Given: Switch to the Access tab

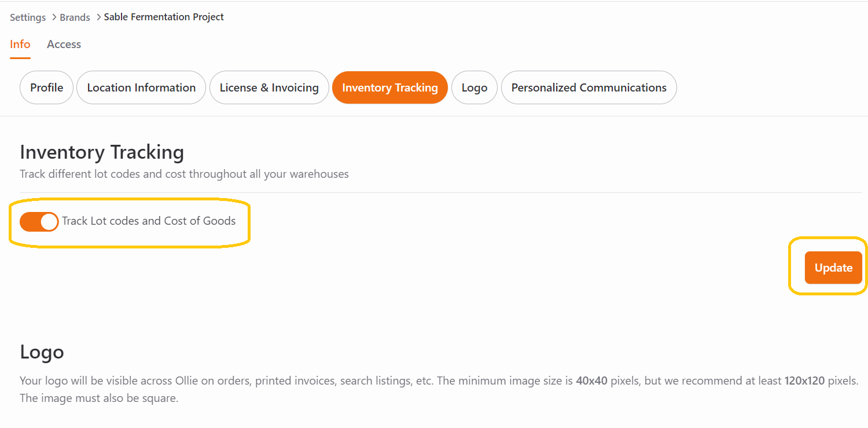Looking at the screenshot, I should [x=64, y=44].
